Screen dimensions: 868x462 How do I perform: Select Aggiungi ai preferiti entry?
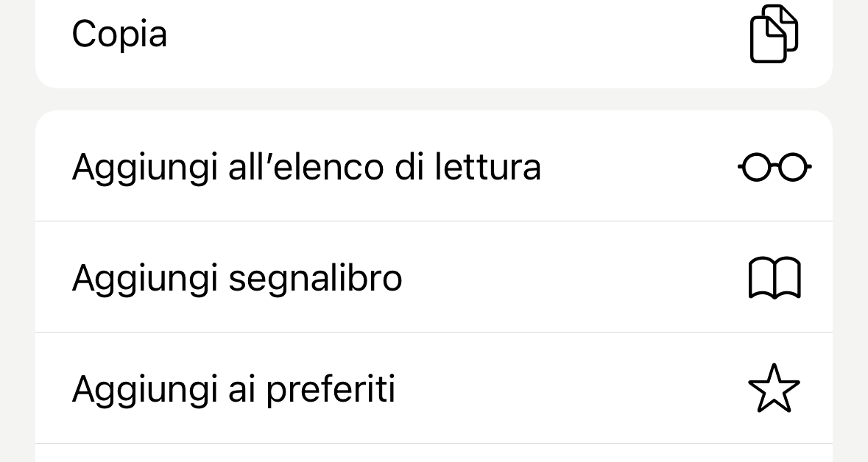tap(434, 388)
